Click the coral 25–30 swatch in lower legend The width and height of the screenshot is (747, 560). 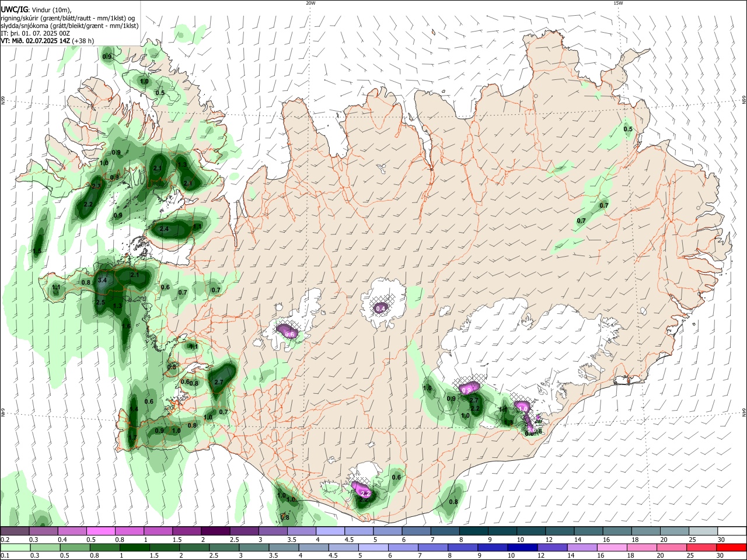[701, 547]
